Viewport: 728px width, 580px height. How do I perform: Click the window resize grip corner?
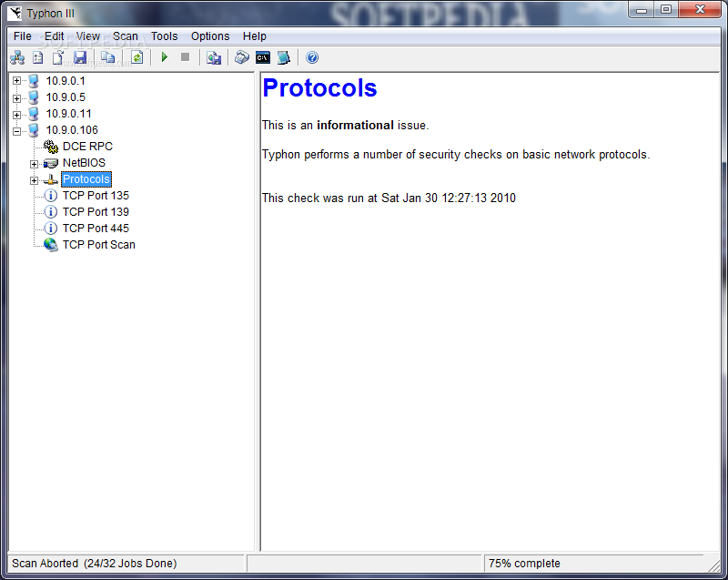(713, 565)
